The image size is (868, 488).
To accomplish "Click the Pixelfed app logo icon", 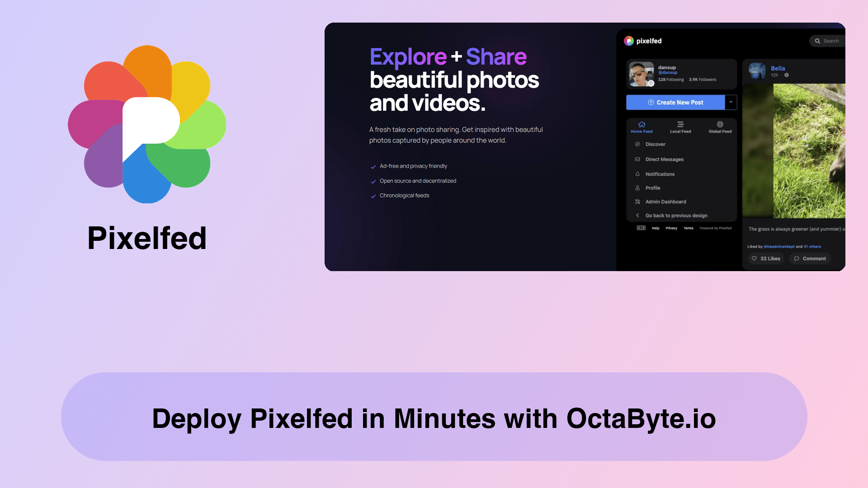I will [x=147, y=125].
